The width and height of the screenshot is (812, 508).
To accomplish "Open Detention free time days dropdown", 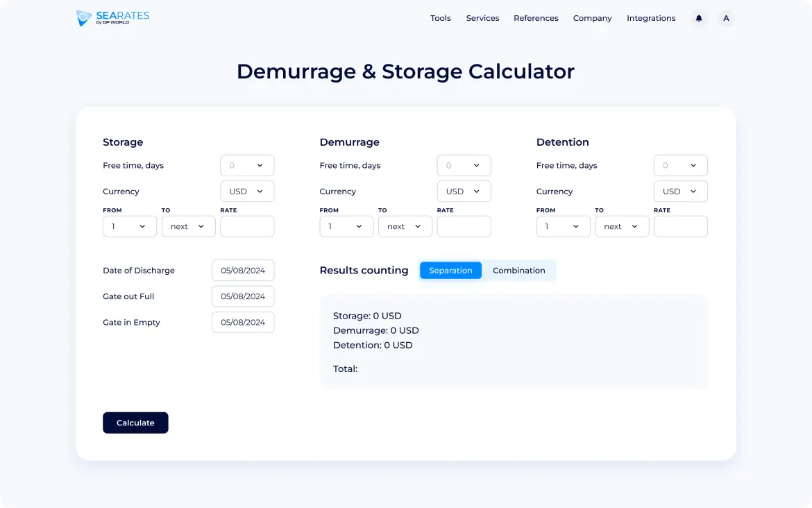I will coord(680,166).
